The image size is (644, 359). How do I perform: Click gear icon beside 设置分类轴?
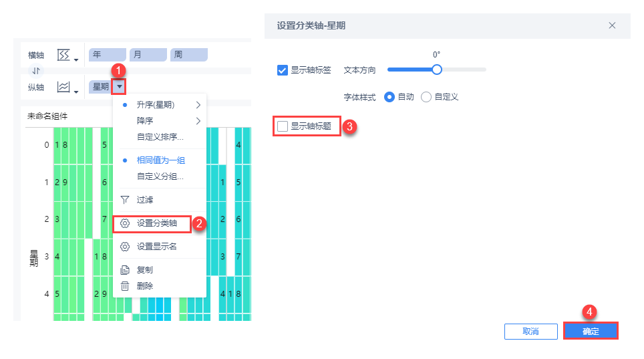(124, 223)
